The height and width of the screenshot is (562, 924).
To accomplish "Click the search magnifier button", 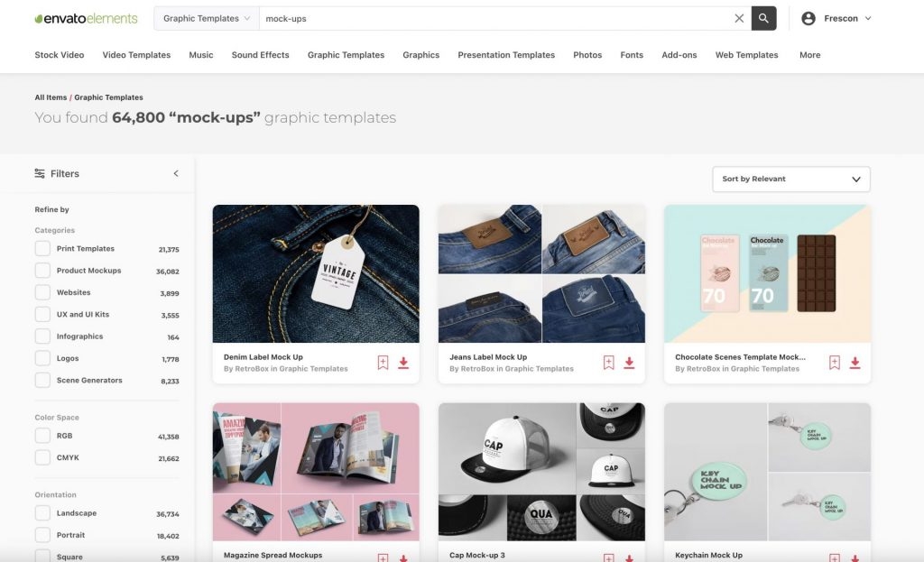I will click(x=763, y=18).
